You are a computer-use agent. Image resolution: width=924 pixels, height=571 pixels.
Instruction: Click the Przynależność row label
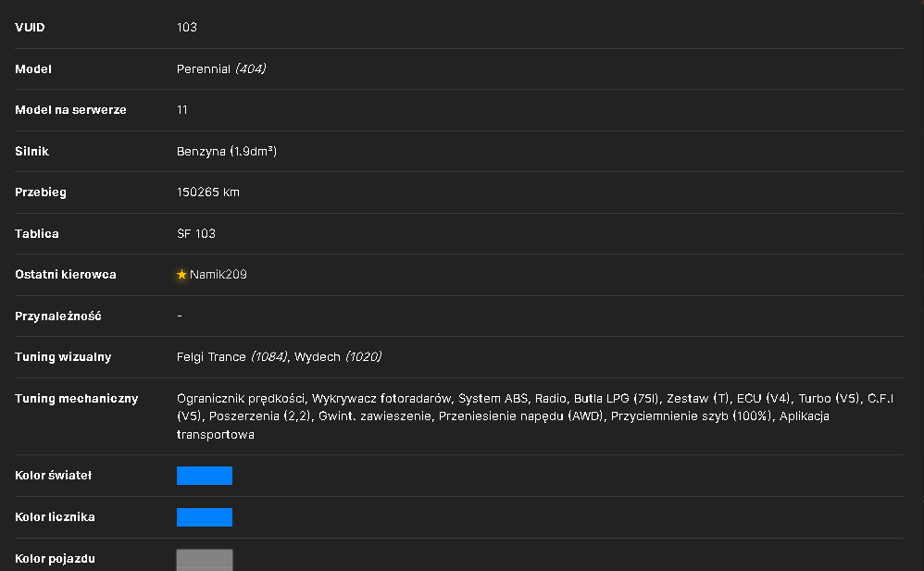coord(57,317)
